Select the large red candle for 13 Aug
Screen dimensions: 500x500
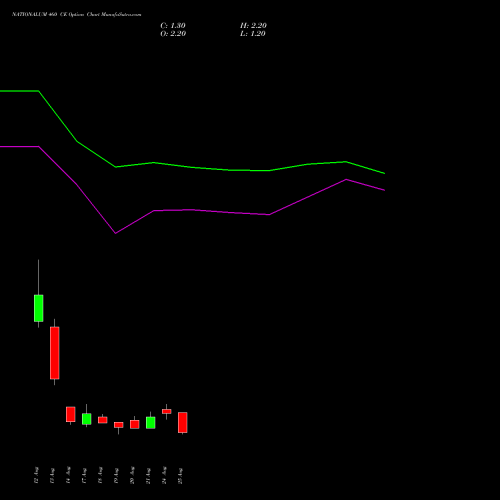coord(55,353)
